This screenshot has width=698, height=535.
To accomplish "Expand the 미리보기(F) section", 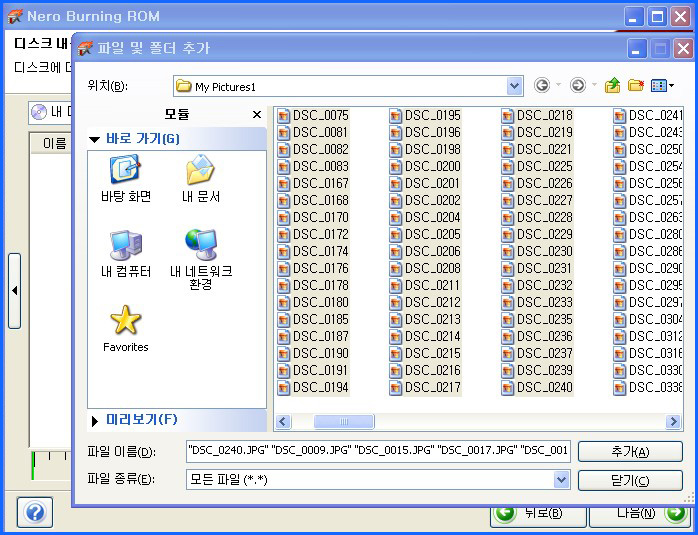I will [94, 421].
